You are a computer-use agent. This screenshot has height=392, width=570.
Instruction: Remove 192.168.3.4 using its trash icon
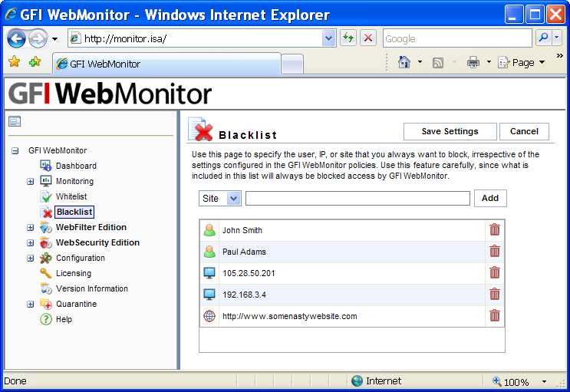494,294
